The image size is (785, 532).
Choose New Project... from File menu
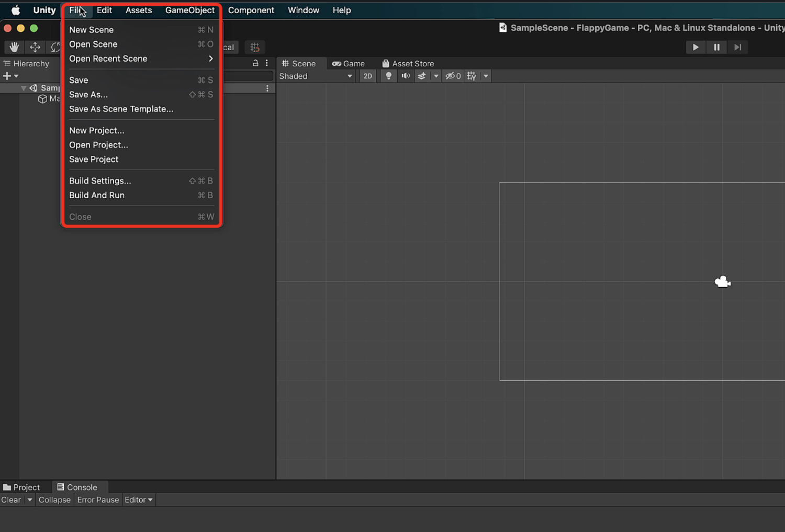click(141, 130)
